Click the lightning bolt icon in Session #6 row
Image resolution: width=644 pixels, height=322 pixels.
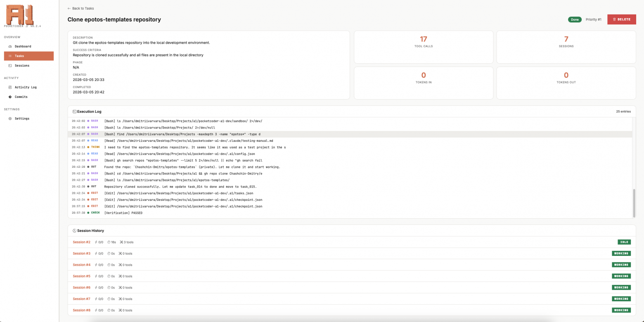click(96, 288)
